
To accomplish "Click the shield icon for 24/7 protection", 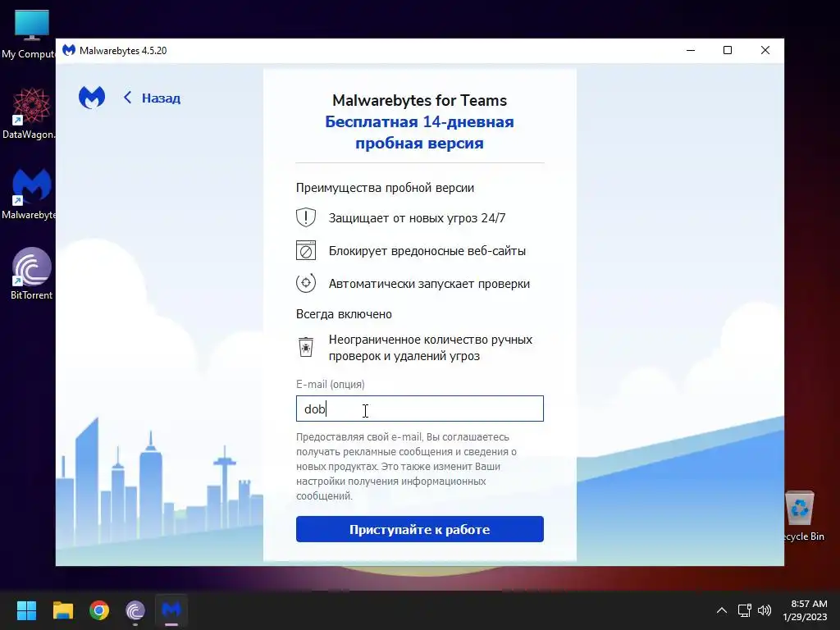I will [306, 217].
